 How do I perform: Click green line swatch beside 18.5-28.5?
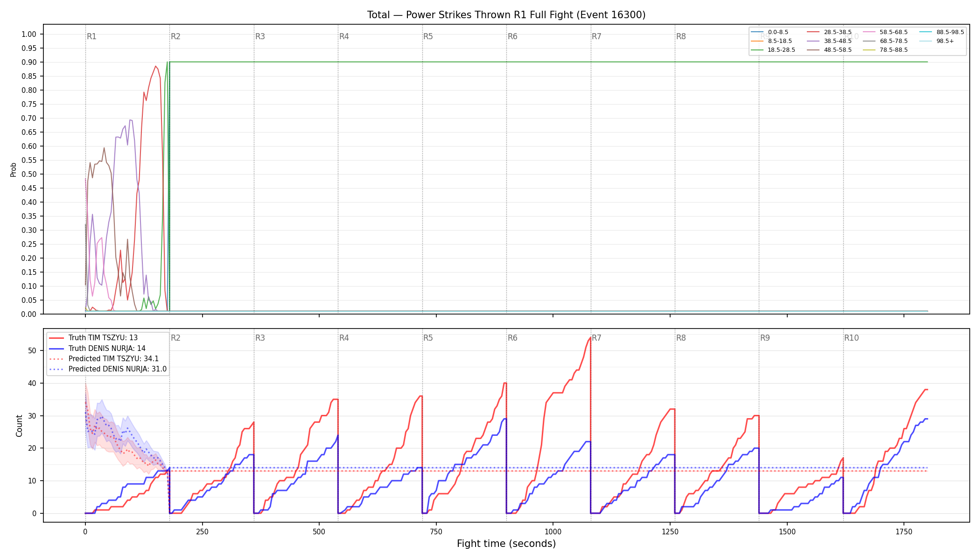pyautogui.click(x=757, y=50)
